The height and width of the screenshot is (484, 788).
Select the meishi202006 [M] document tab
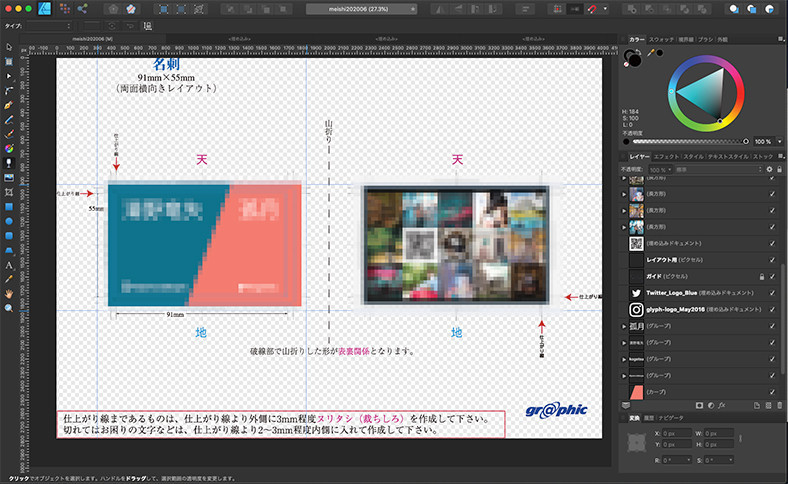click(x=92, y=39)
